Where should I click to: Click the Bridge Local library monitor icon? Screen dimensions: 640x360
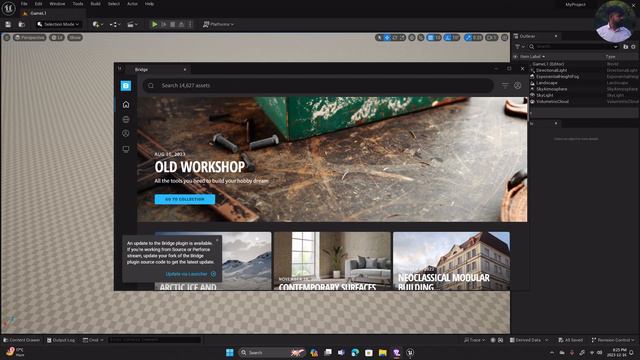[x=126, y=149]
